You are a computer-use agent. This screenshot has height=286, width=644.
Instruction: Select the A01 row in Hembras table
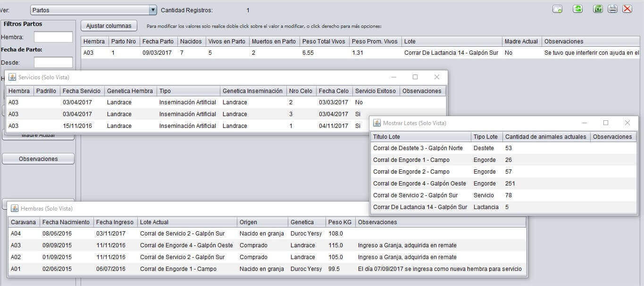[x=267, y=269]
